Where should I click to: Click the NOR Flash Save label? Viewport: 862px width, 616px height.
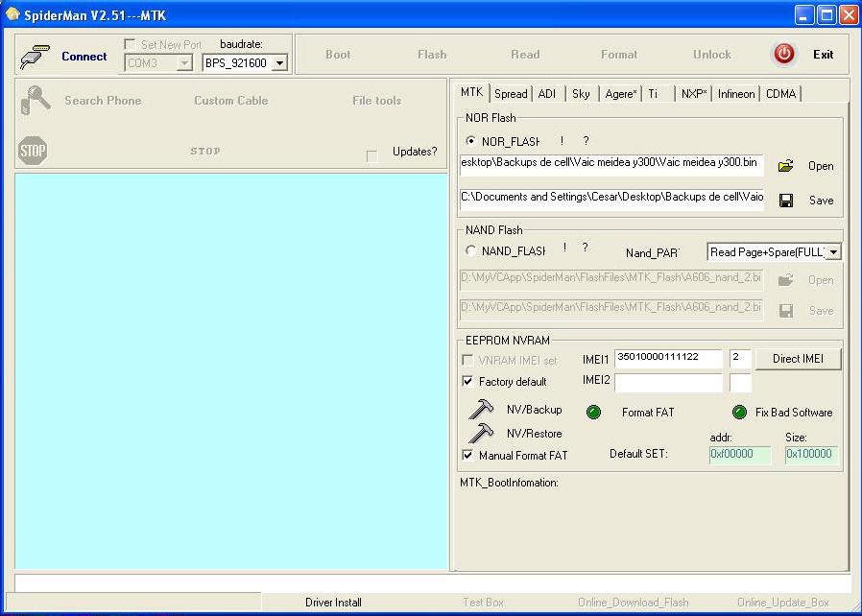coord(822,201)
